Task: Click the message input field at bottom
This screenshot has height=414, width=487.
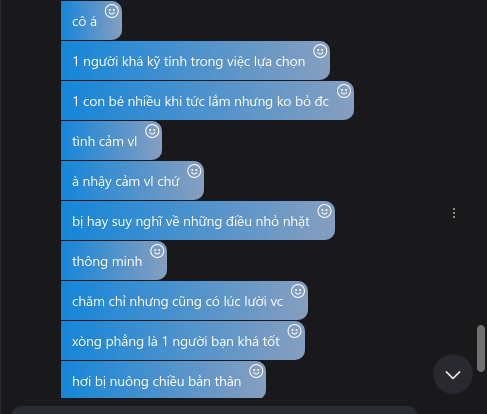Action: pos(215,410)
